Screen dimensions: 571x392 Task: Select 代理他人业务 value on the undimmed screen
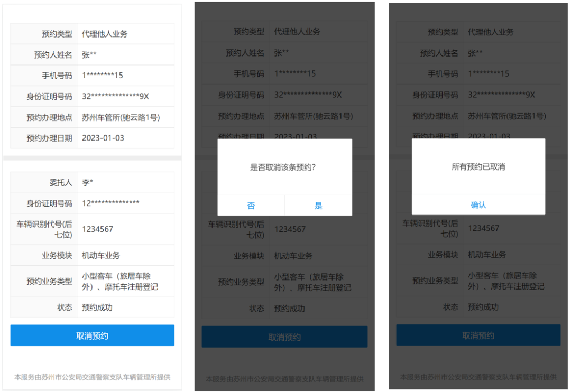[x=105, y=34]
